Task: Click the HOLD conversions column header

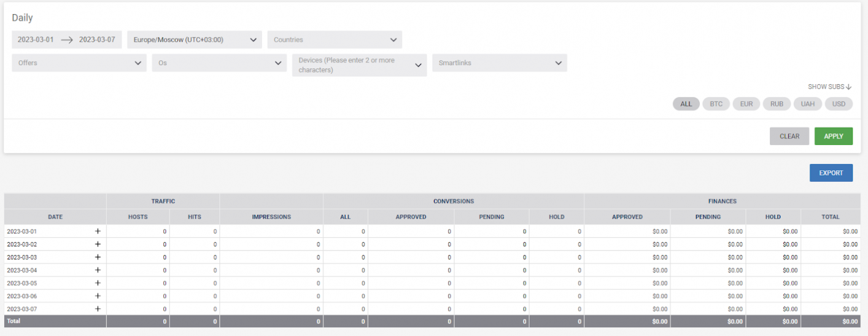Action: pyautogui.click(x=557, y=217)
